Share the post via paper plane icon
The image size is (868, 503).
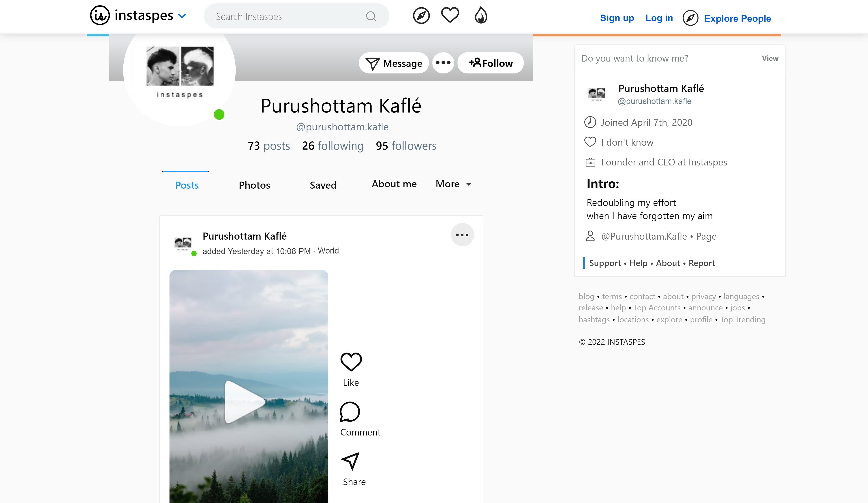[350, 461]
